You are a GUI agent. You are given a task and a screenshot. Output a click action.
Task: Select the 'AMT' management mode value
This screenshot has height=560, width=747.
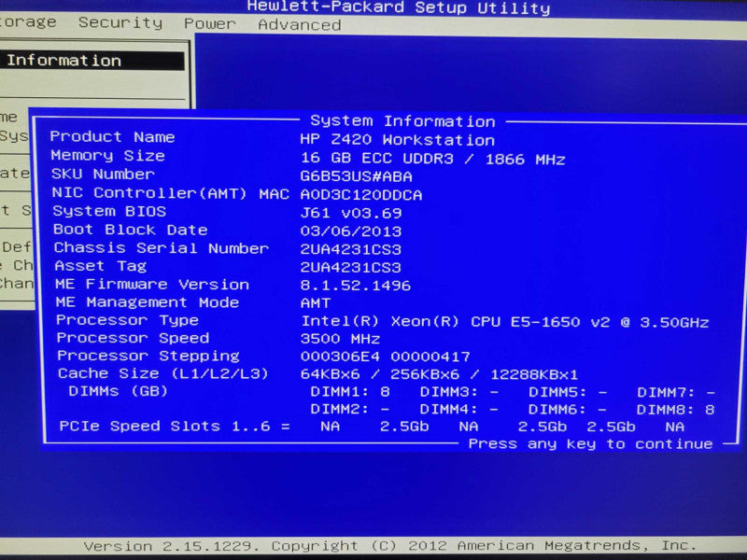coord(316,303)
